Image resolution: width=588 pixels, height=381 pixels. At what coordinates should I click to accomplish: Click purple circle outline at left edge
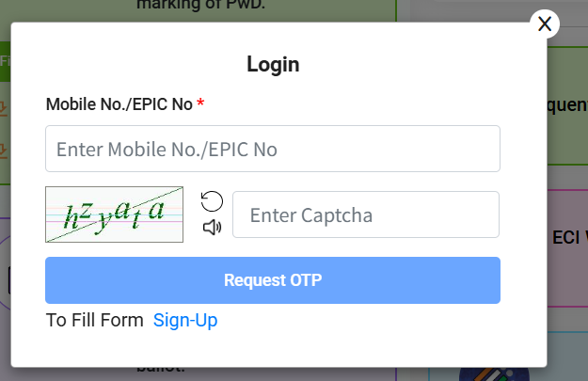point(6,273)
